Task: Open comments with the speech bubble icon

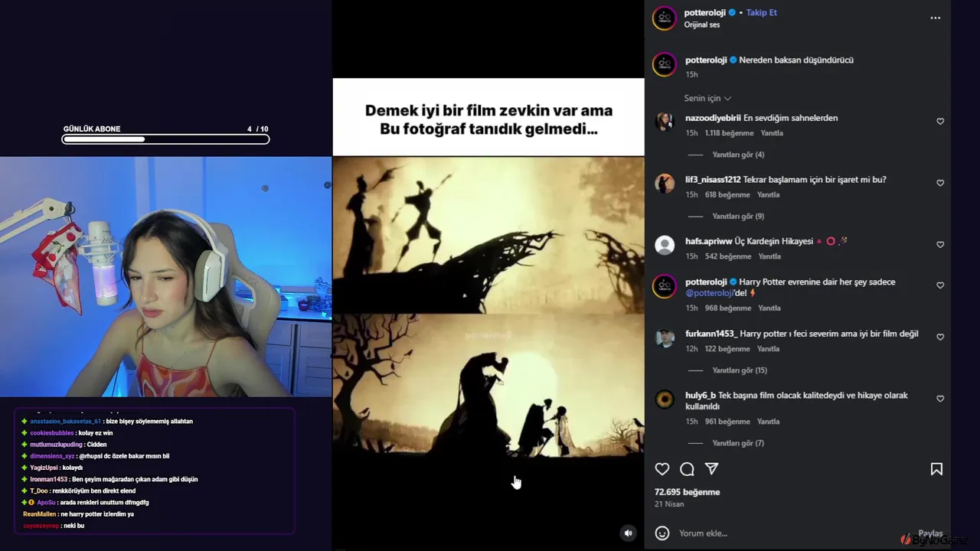Action: [687, 469]
